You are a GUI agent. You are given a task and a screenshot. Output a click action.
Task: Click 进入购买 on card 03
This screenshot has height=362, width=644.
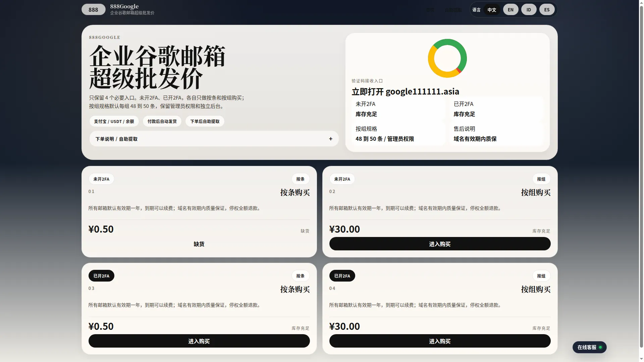click(199, 341)
